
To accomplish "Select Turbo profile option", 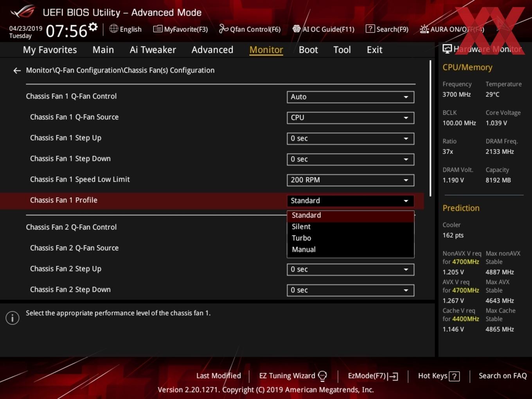I will point(350,238).
